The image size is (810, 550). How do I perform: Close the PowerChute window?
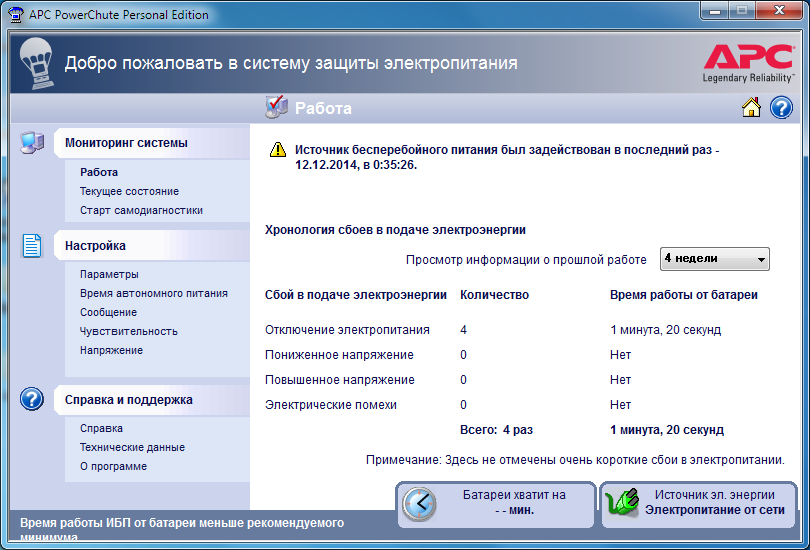click(780, 10)
